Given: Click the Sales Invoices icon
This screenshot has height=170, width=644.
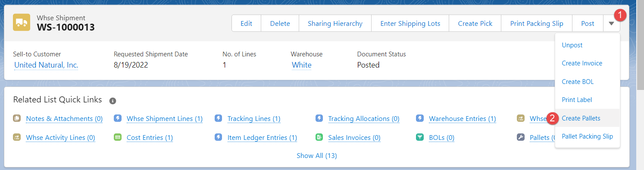Looking at the screenshot, I should [x=319, y=137].
